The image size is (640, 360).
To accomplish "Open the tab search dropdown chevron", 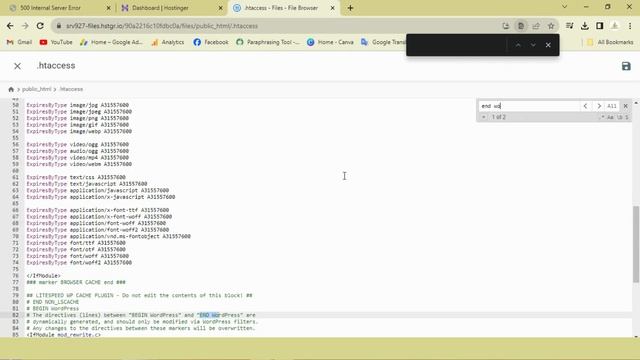I will [x=564, y=7].
